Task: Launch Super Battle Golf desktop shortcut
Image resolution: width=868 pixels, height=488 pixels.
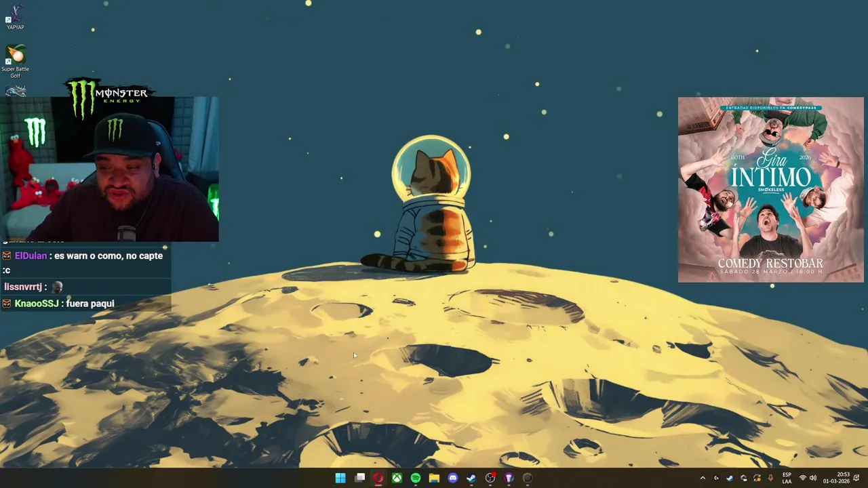Action: coord(15,62)
